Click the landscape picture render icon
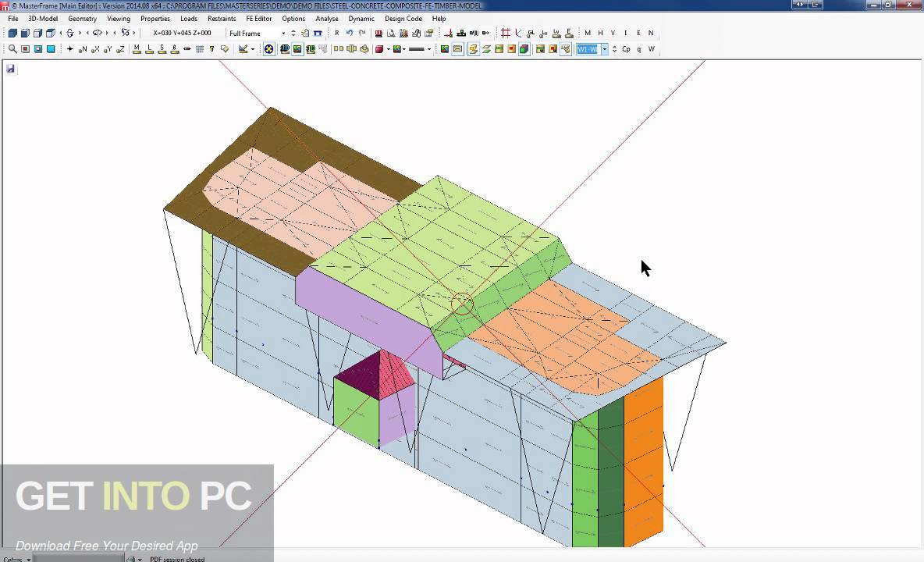The image size is (924, 562). (x=297, y=49)
